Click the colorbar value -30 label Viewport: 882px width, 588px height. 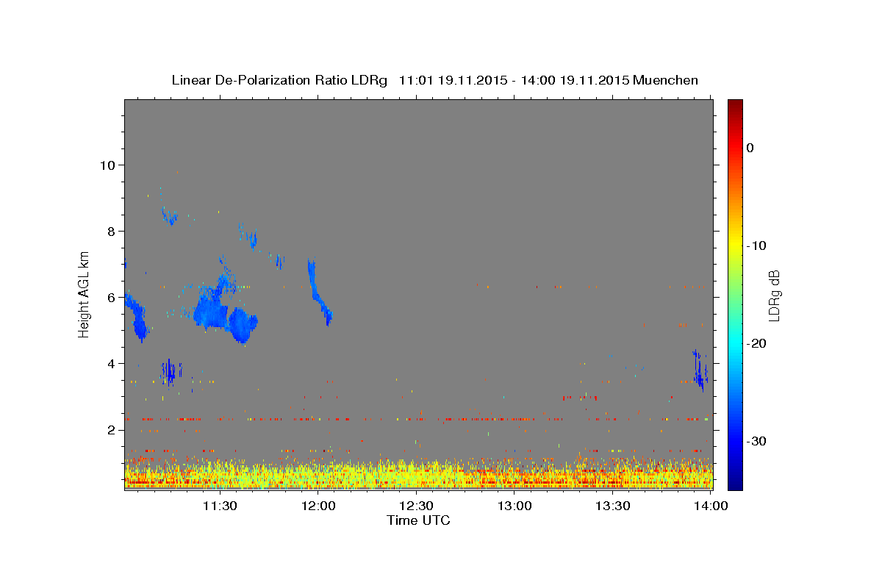coord(757,441)
